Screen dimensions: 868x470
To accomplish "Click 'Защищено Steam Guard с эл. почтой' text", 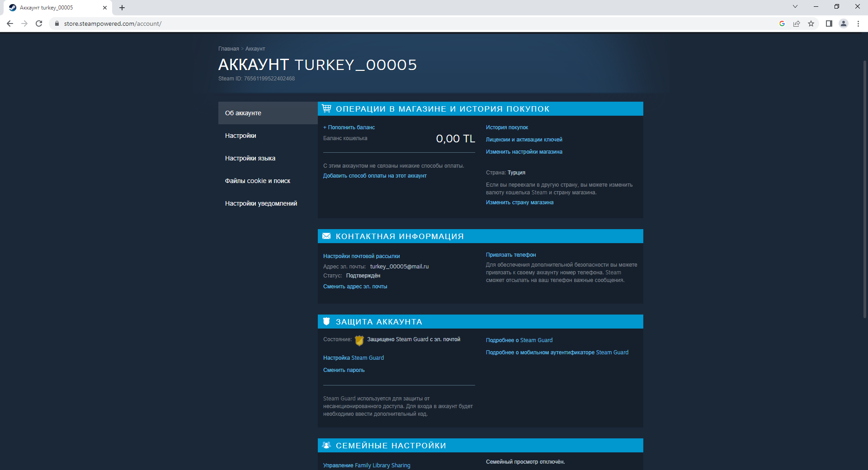I will [x=414, y=339].
